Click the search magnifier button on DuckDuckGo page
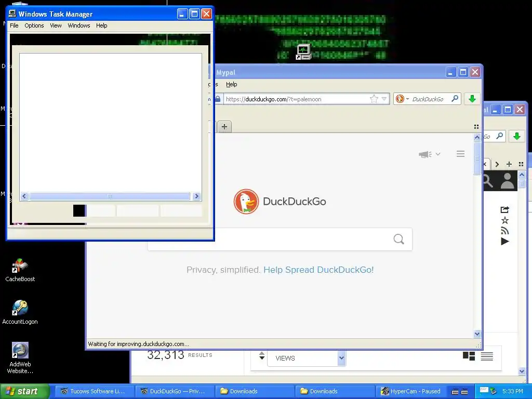 (399, 240)
